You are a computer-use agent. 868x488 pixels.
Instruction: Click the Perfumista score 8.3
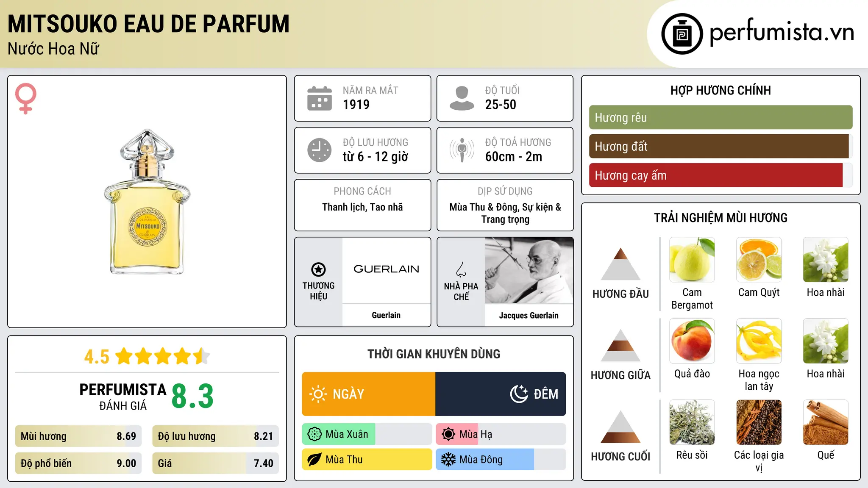pos(192,396)
